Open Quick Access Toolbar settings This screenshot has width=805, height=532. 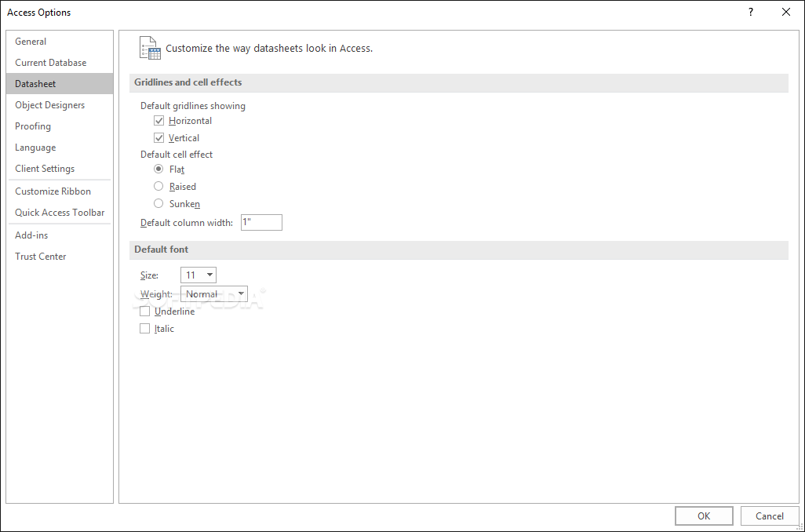60,213
